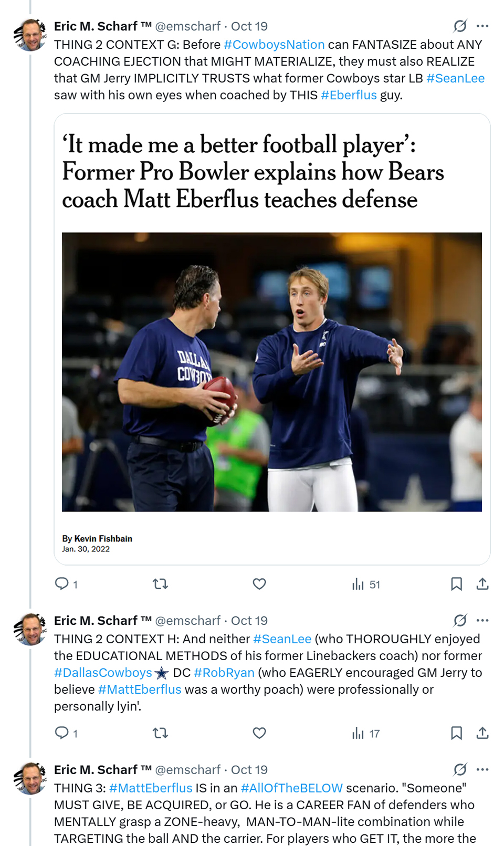
Task: Open the Cowboys coach and player photo
Action: coord(271,372)
